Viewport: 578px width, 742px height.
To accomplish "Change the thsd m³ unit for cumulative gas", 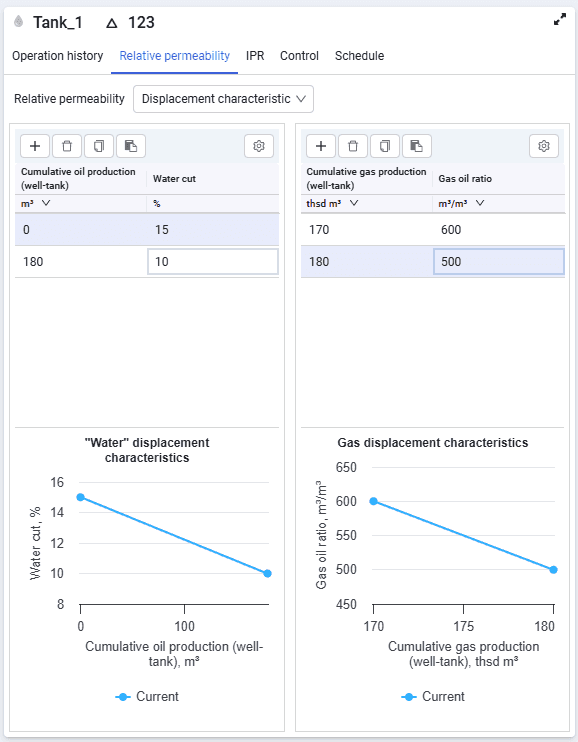I will click(332, 203).
